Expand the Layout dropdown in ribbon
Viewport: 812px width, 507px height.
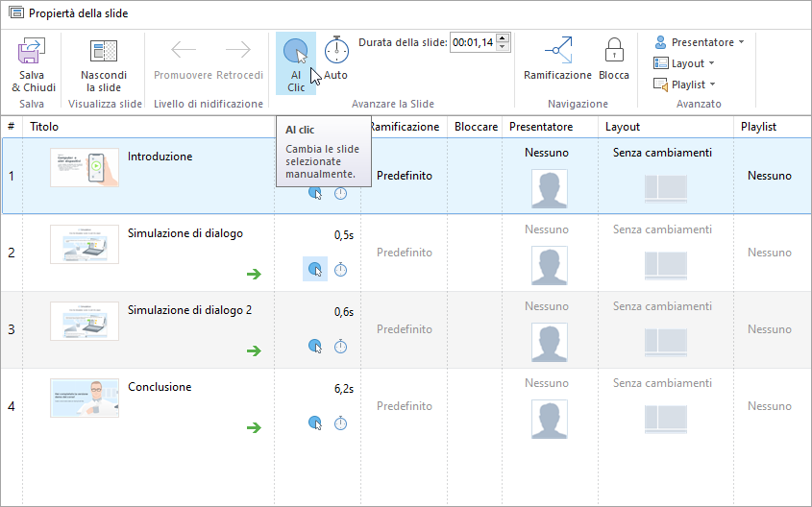684,63
